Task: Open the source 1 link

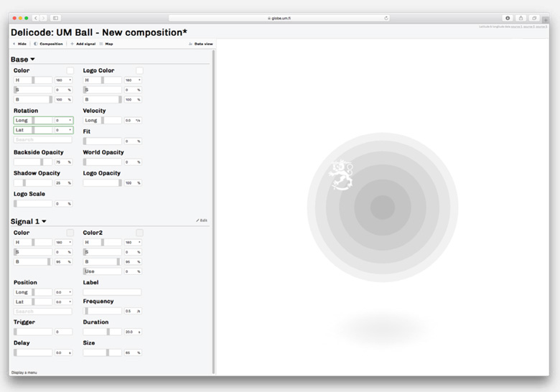Action: (x=515, y=26)
